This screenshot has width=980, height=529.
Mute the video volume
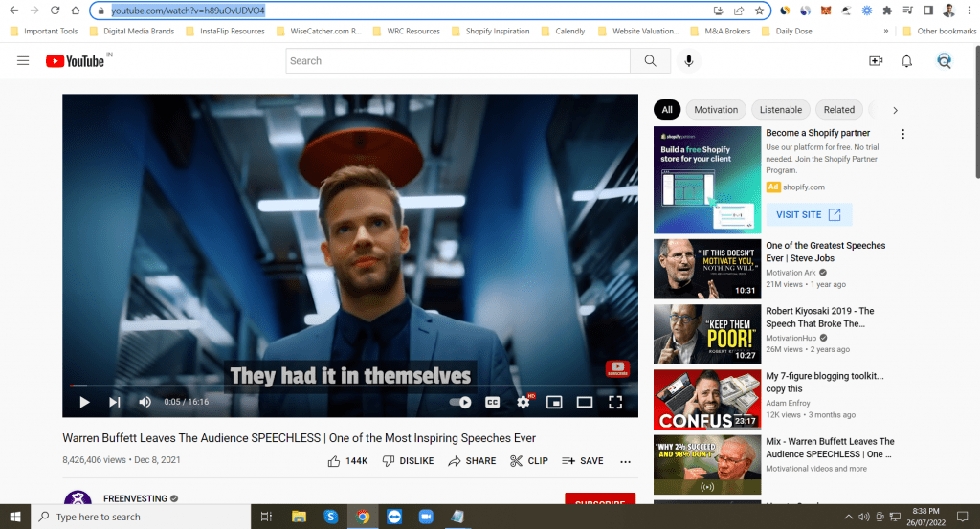(x=145, y=402)
